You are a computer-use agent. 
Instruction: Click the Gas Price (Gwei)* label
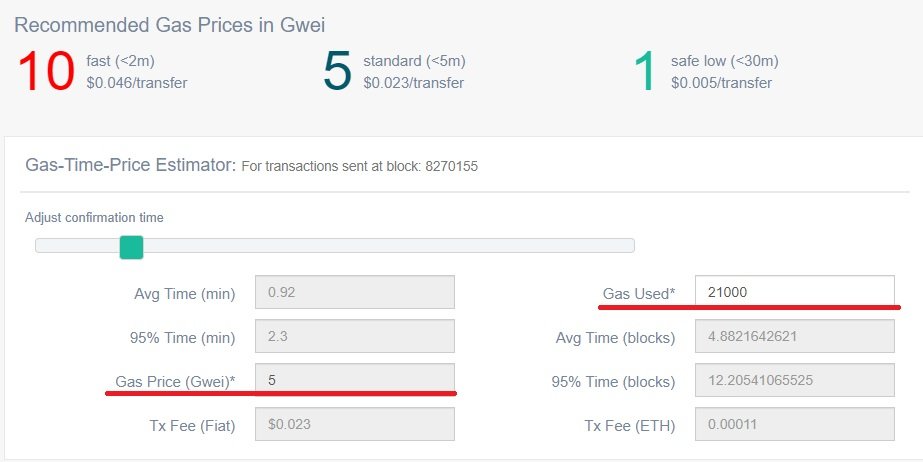(x=176, y=380)
